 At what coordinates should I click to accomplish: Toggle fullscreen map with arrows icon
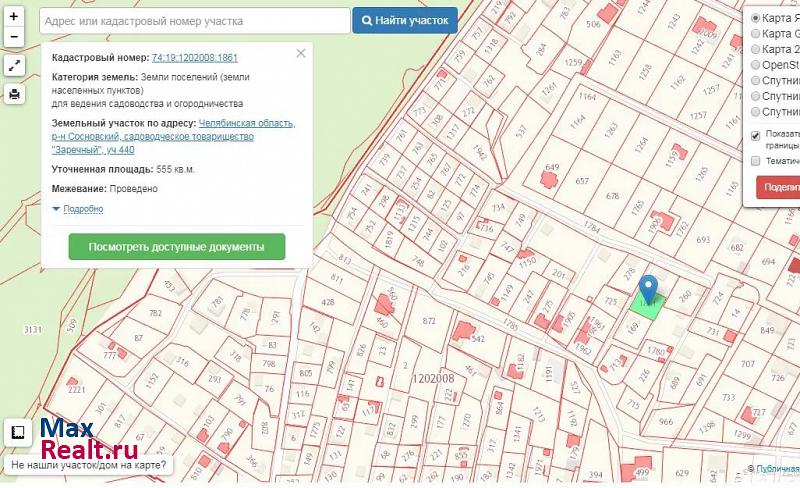[x=14, y=66]
